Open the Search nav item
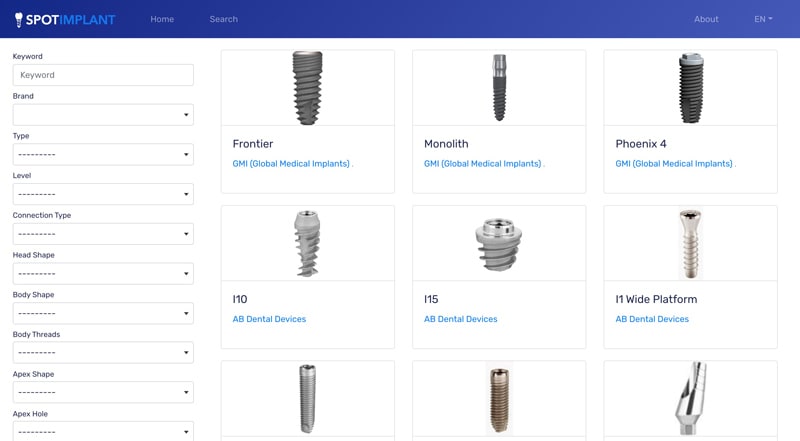The height and width of the screenshot is (441, 800). 223,19
